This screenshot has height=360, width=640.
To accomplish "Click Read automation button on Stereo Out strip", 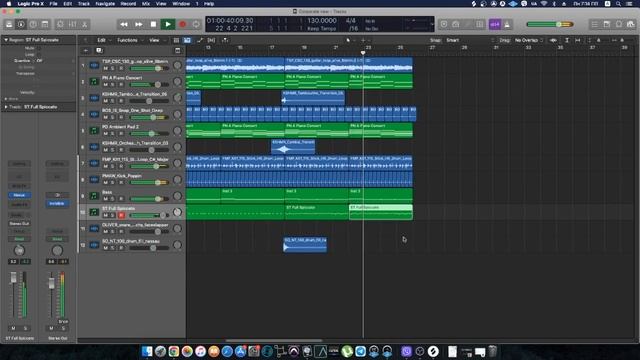I will point(57,239).
